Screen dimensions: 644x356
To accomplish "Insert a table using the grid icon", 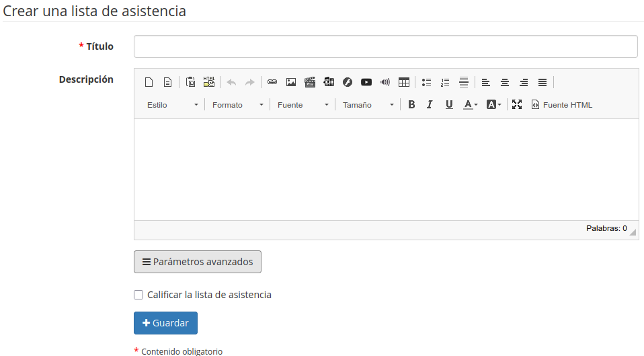I will pos(404,82).
